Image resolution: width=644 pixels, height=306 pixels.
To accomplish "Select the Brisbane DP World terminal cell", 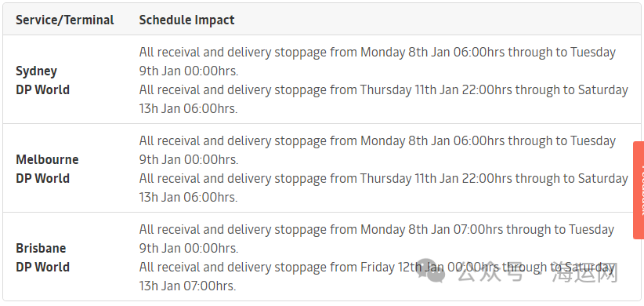I will [43, 257].
